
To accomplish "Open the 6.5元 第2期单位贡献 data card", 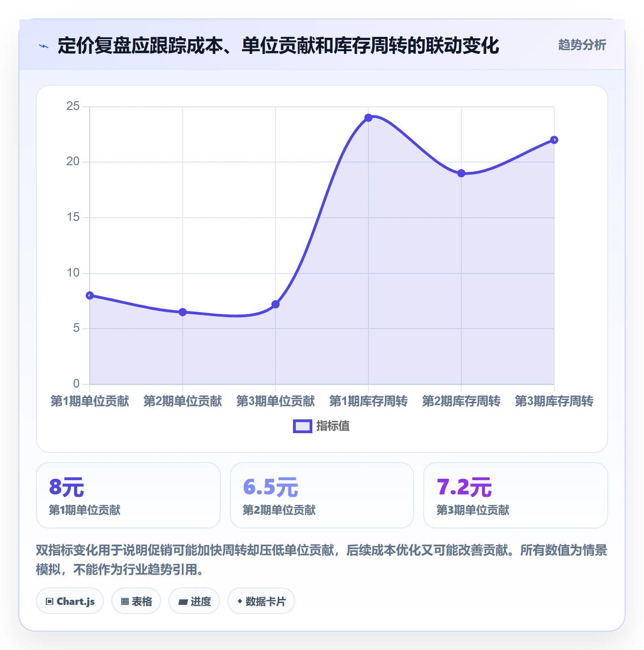I will (x=322, y=495).
